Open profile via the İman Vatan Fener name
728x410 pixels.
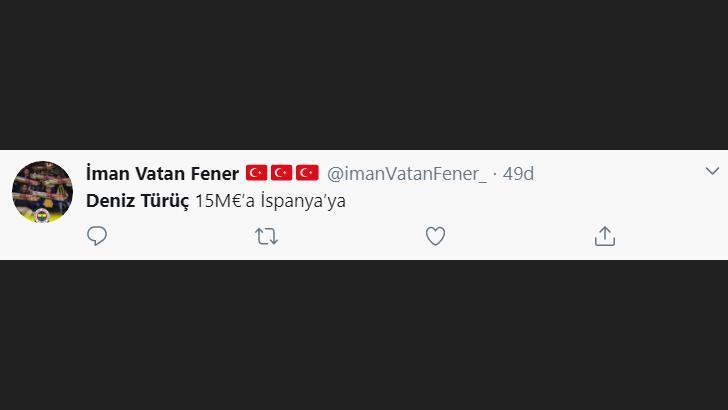pos(162,173)
